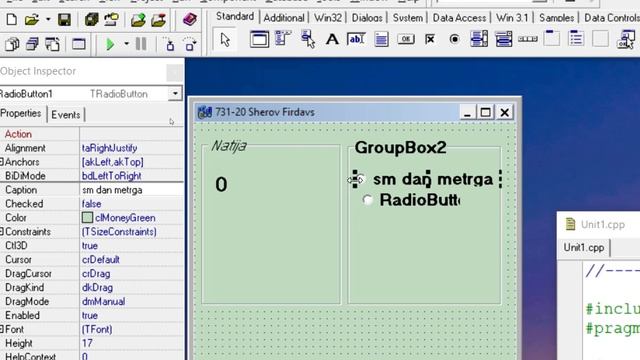The height and width of the screenshot is (360, 640).
Task: Switch to the Data Controls palette tab
Action: tap(611, 18)
